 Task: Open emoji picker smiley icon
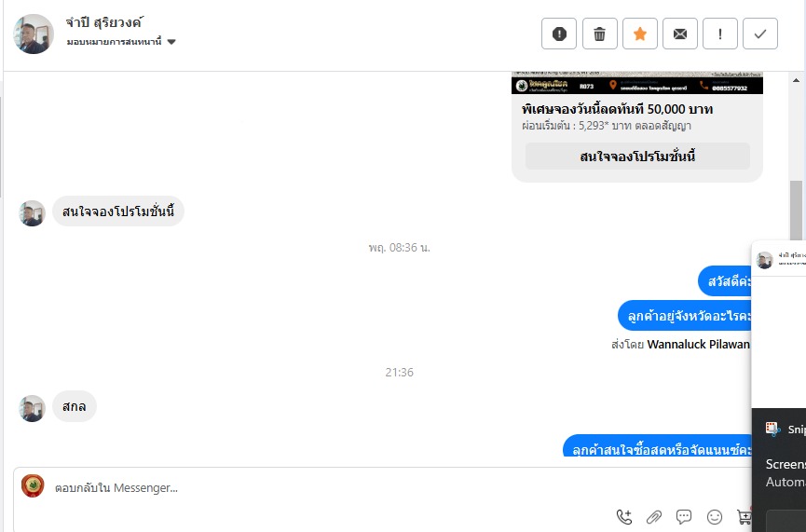click(715, 516)
